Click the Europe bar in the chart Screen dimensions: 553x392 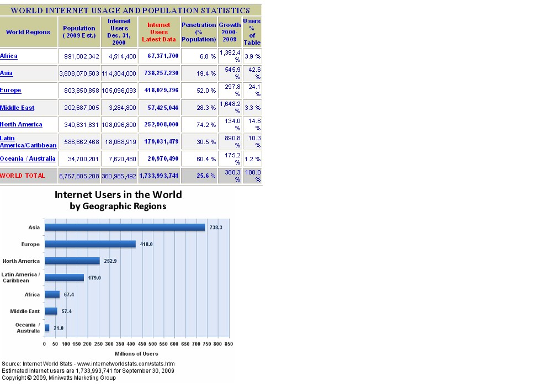(91, 244)
